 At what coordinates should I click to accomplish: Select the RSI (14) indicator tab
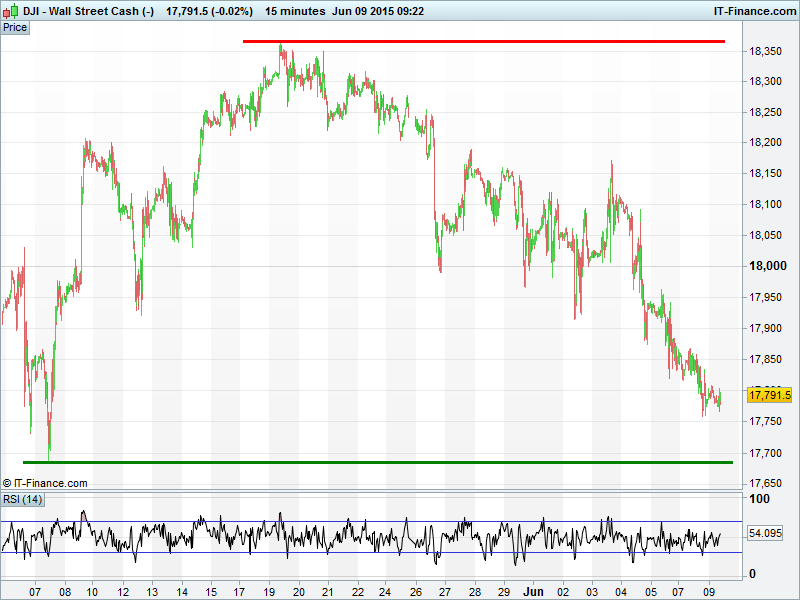[23, 499]
